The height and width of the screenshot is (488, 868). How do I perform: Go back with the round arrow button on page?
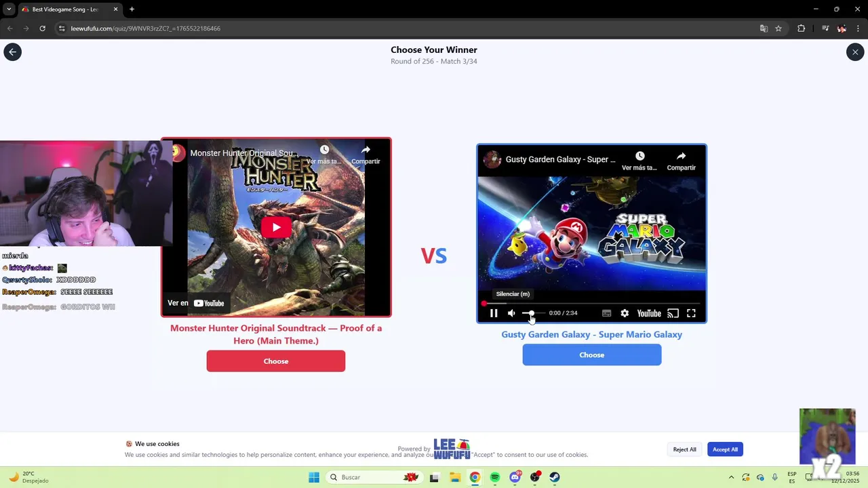[12, 52]
